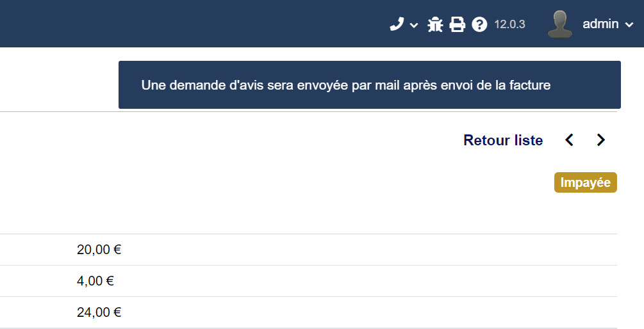The image size is (644, 329).
Task: Click the Impayée status badge
Action: [x=585, y=182]
